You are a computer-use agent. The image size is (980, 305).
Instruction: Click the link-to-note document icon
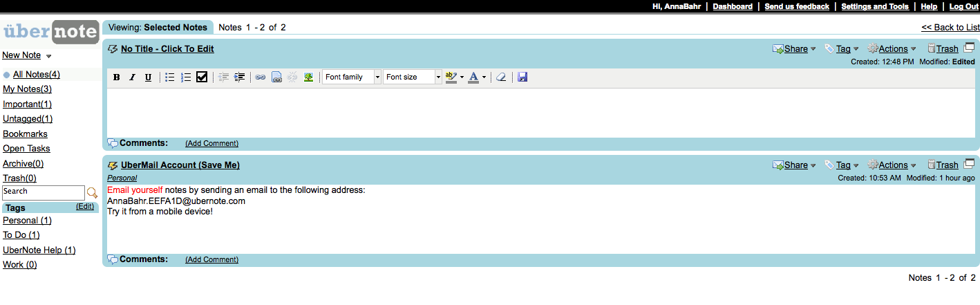(276, 77)
